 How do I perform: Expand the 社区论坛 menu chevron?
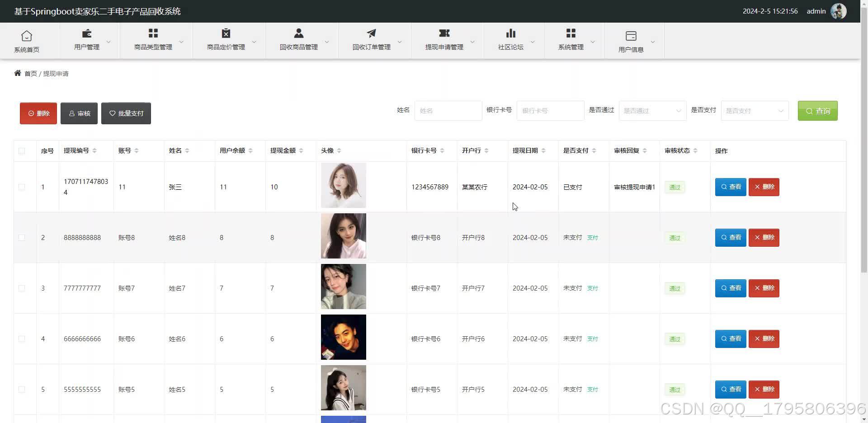(x=533, y=42)
